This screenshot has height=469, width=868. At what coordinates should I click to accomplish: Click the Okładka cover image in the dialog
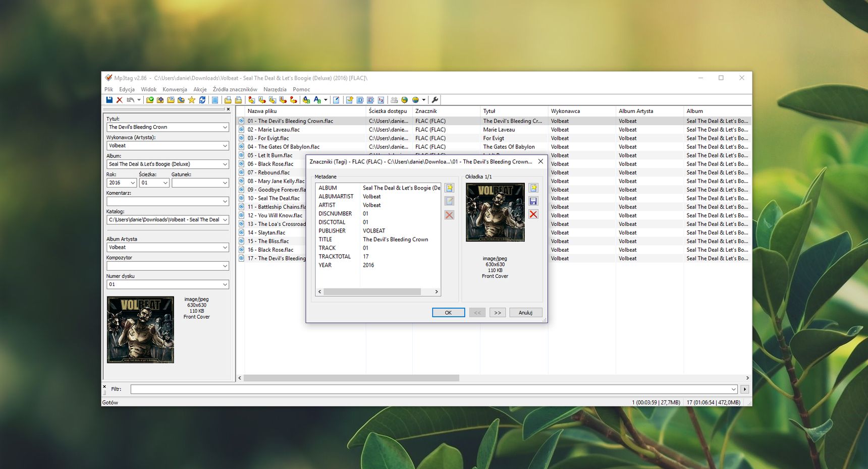click(495, 212)
